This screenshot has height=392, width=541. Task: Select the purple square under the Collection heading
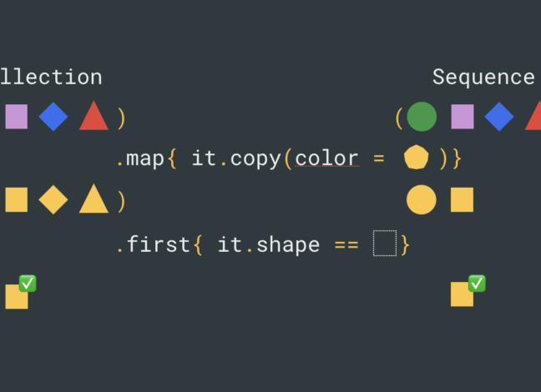[x=16, y=117]
